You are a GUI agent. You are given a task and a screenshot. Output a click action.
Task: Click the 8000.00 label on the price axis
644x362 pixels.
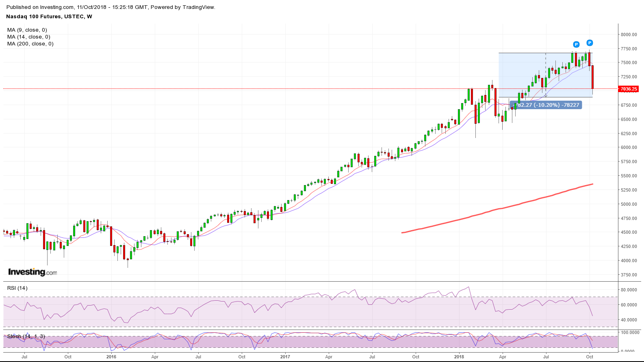point(629,34)
